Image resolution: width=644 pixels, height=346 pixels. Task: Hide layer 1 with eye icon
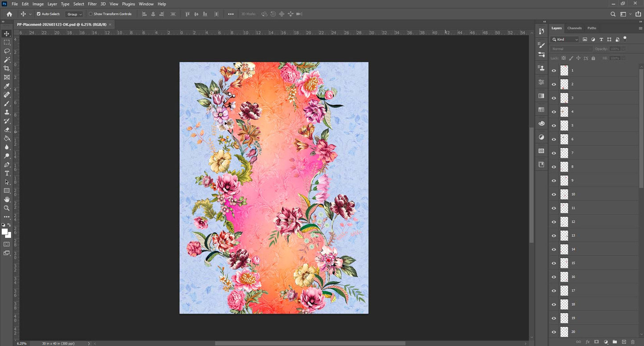coord(554,70)
